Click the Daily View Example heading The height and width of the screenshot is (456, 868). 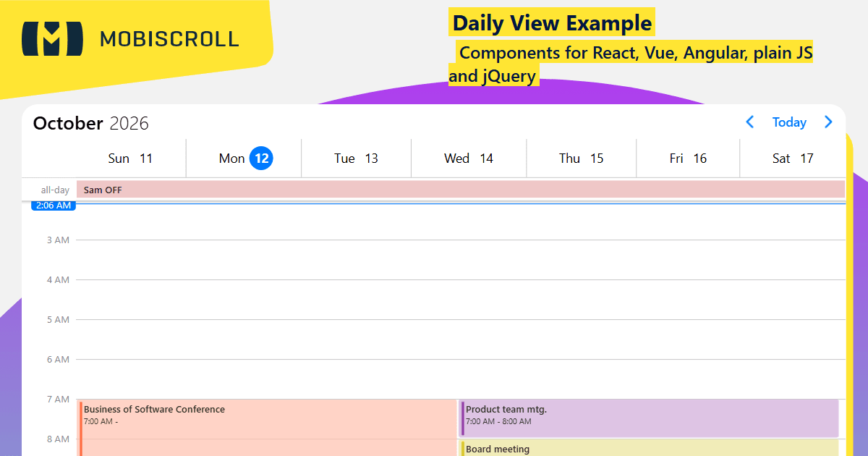[x=552, y=23]
